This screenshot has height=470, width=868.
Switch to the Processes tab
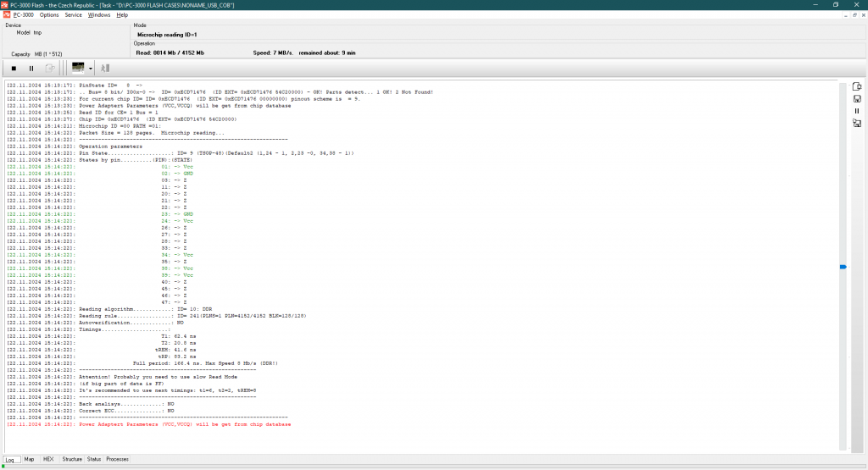tap(118, 459)
